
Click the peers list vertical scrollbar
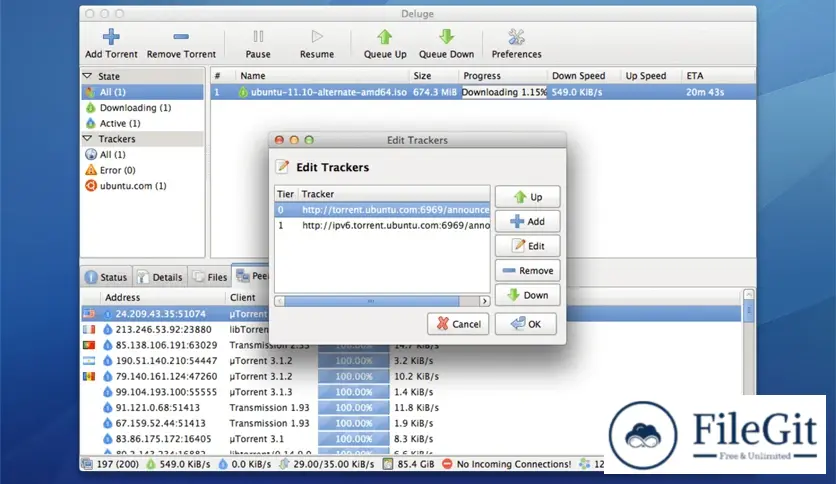click(x=749, y=310)
